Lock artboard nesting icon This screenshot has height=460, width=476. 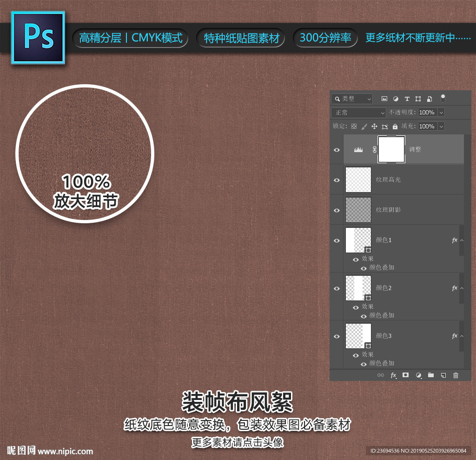385,127
